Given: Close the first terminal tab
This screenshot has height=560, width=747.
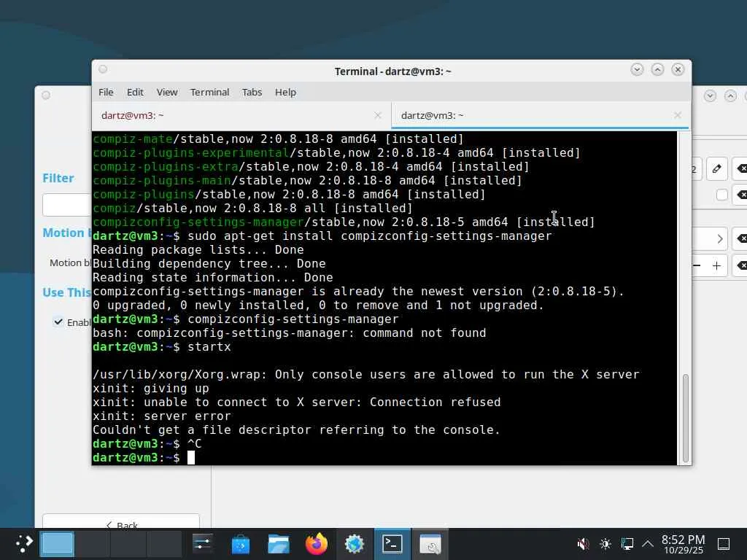Looking at the screenshot, I should 378,115.
